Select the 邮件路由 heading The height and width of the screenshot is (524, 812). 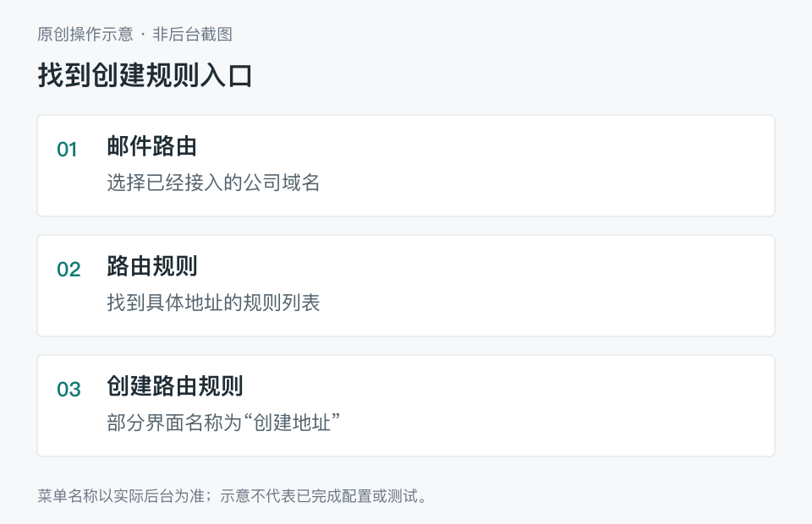(151, 146)
